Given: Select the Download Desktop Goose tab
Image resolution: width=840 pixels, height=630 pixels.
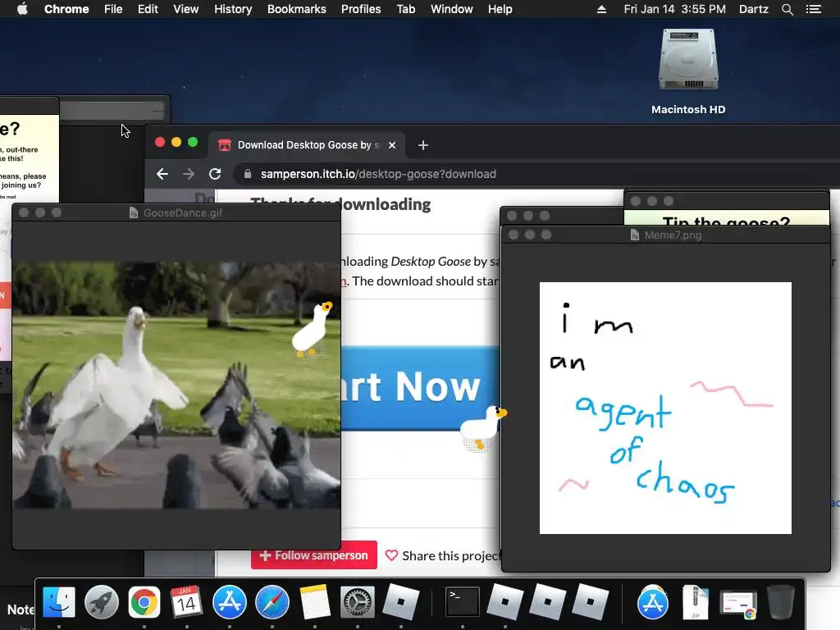Looking at the screenshot, I should click(x=307, y=145).
